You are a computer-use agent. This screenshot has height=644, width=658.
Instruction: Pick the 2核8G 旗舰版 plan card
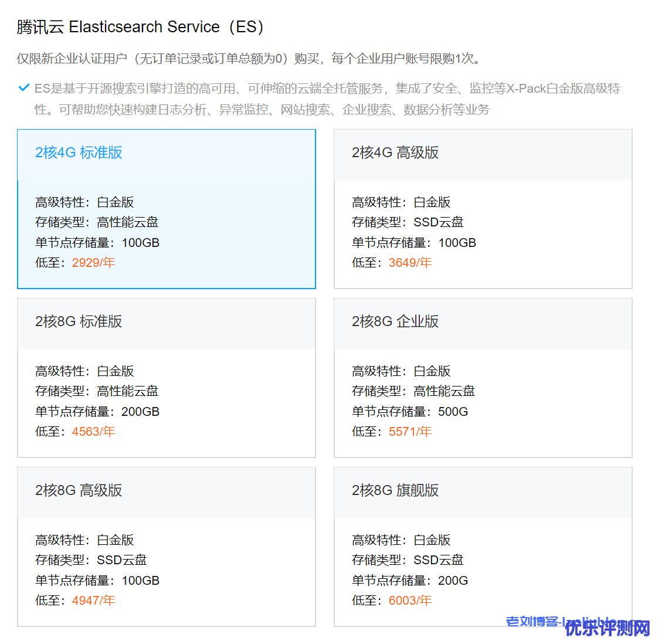click(483, 547)
